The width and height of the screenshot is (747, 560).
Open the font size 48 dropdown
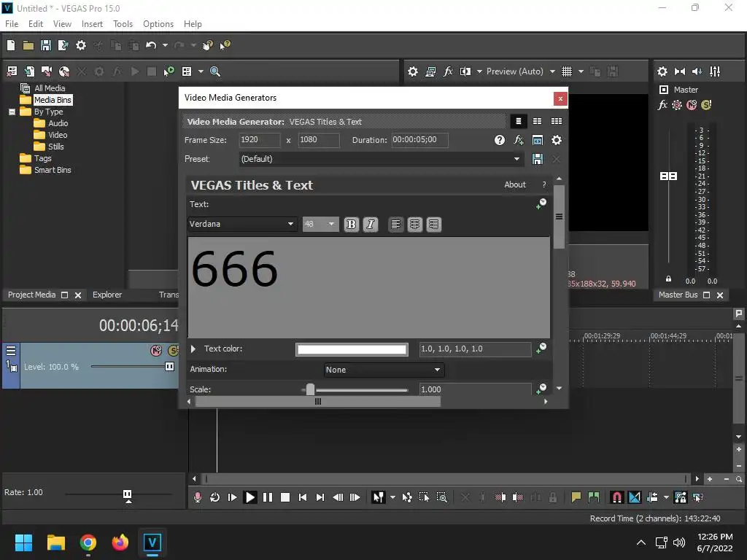coord(331,224)
